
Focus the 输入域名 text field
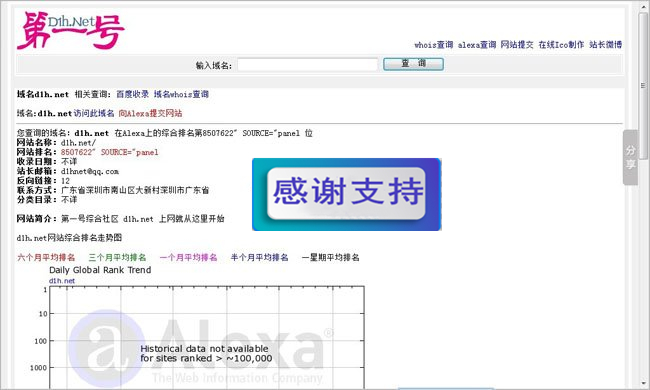(307, 65)
